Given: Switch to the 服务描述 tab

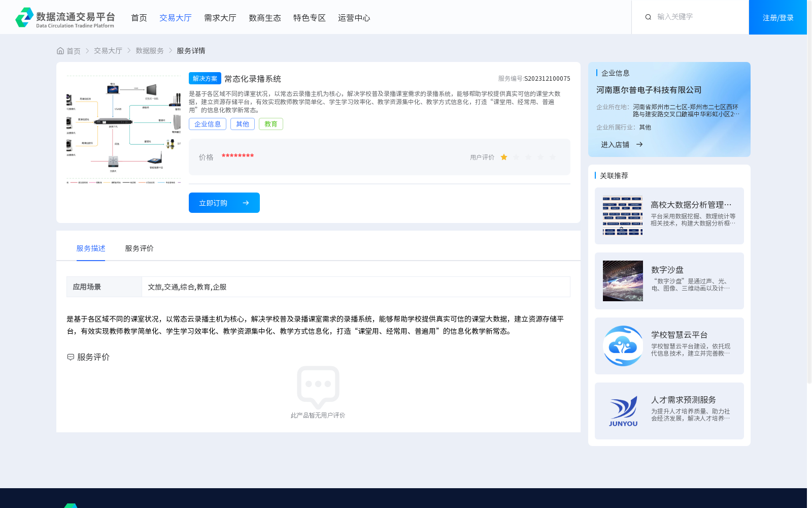Looking at the screenshot, I should click(91, 248).
